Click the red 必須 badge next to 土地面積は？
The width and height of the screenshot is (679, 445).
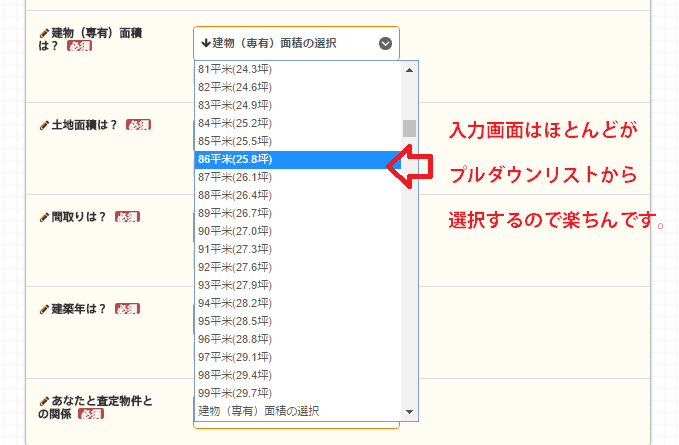click(138, 125)
